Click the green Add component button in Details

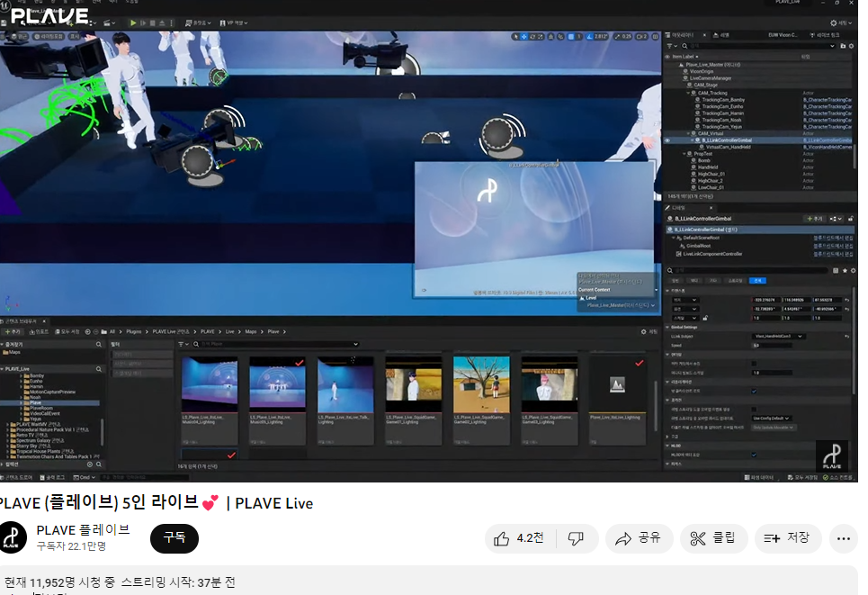click(815, 219)
